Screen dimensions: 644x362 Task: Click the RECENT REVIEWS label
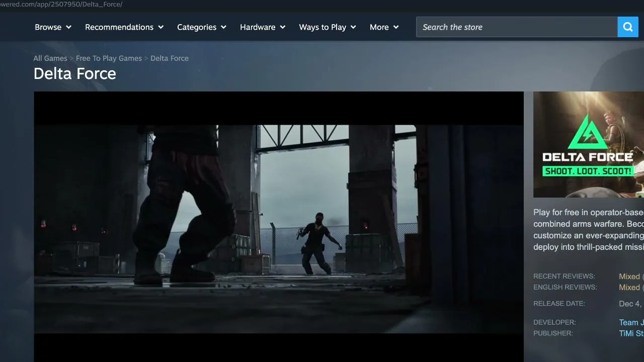[x=564, y=277]
